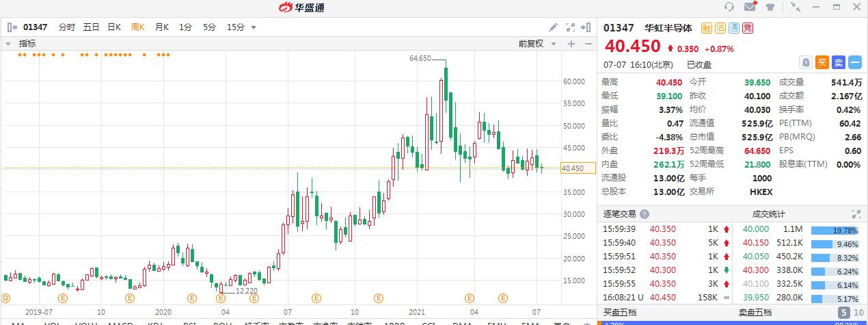Viewport: 868px width, 325px height.
Task: Click the 通 stock connect badge
Action: pos(733,28)
